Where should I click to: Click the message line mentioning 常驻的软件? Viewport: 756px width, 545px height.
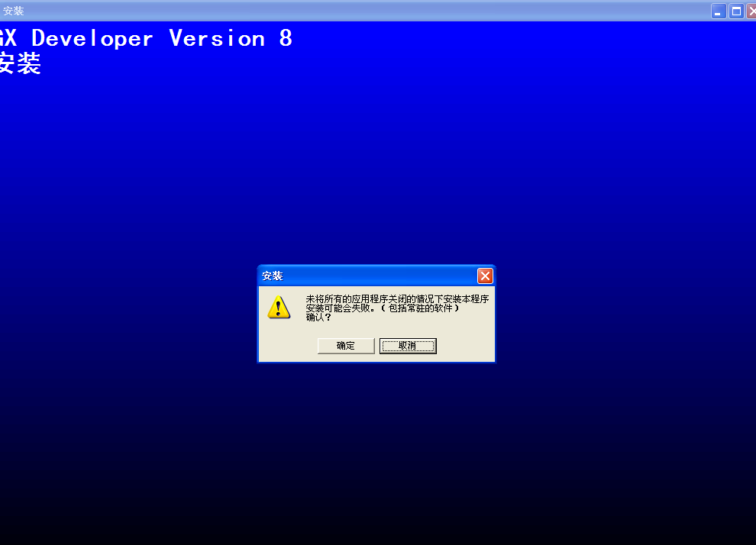[382, 308]
